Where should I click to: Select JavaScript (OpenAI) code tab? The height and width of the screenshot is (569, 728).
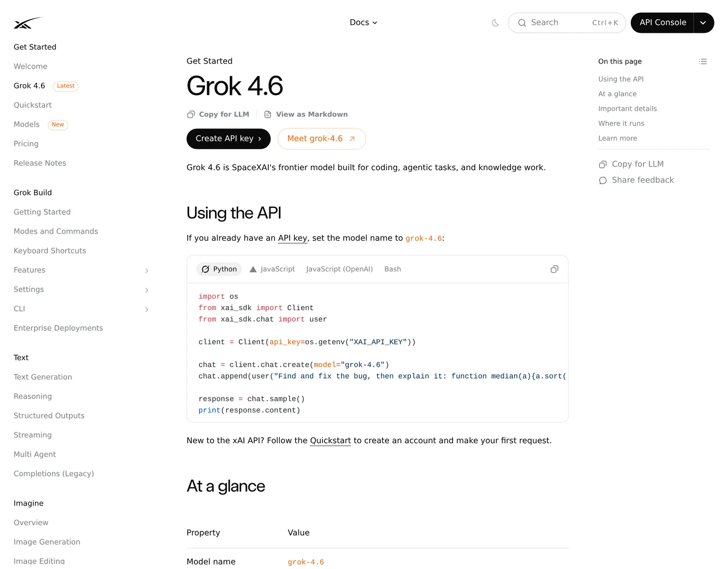point(340,269)
